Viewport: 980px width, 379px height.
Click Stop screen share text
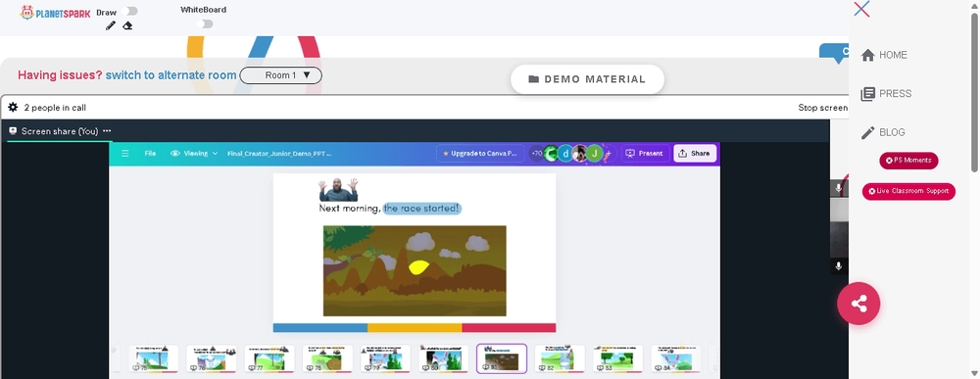click(822, 108)
